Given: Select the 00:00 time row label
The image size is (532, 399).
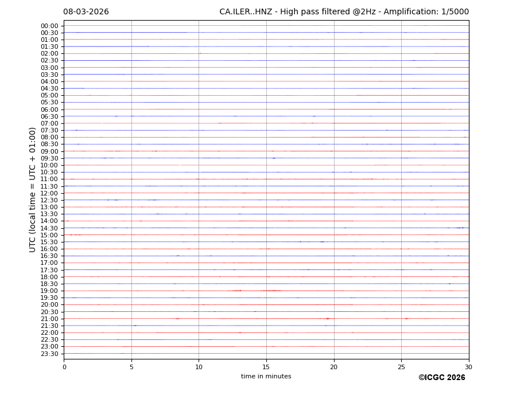Looking at the screenshot, I should (49, 26).
